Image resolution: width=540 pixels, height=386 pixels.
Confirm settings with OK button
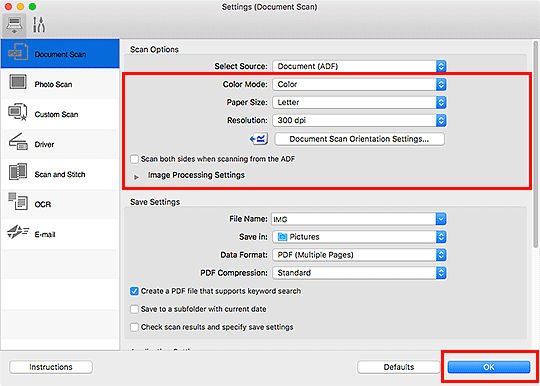489,367
